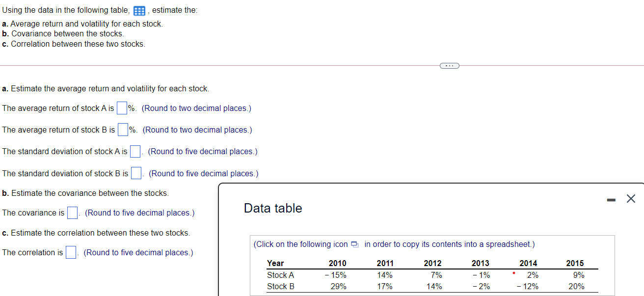The image size is (644, 296).
Task: Expand the ellipsis control on the divider line
Action: coord(449,65)
